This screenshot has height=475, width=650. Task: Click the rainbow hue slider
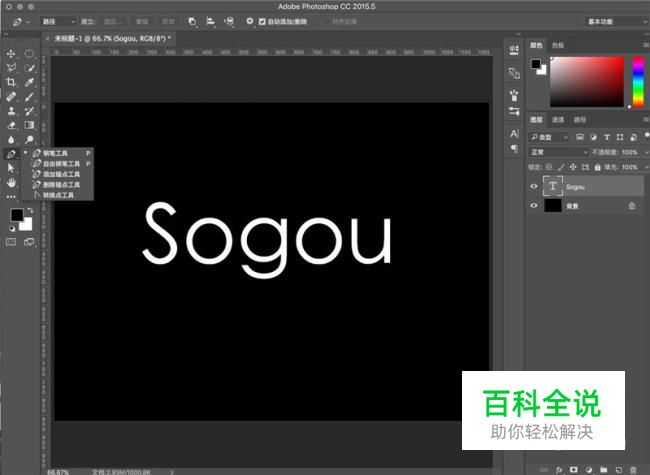click(x=638, y=82)
